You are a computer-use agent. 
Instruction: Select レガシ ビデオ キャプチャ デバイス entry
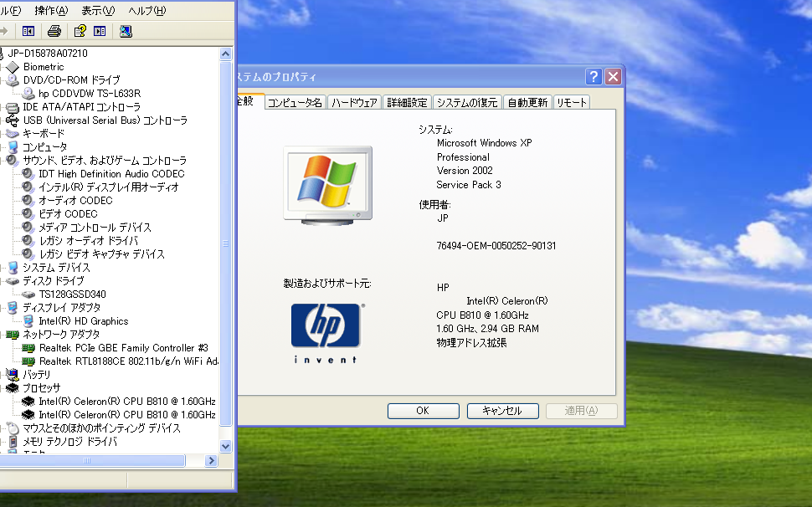102,254
